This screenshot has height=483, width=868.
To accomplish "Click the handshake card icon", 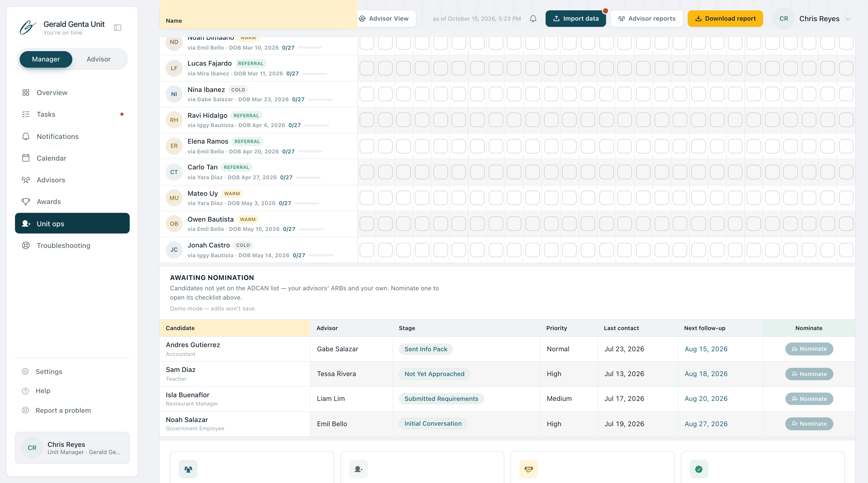I will (528, 469).
